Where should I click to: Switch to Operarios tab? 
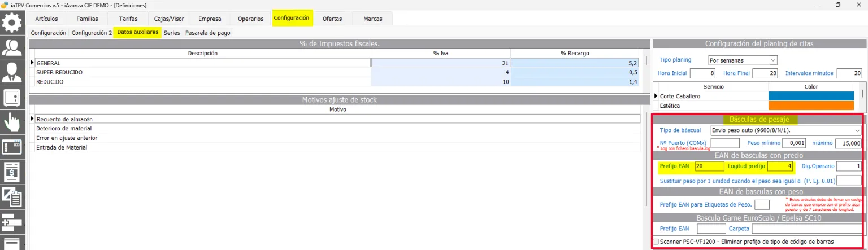[250, 19]
